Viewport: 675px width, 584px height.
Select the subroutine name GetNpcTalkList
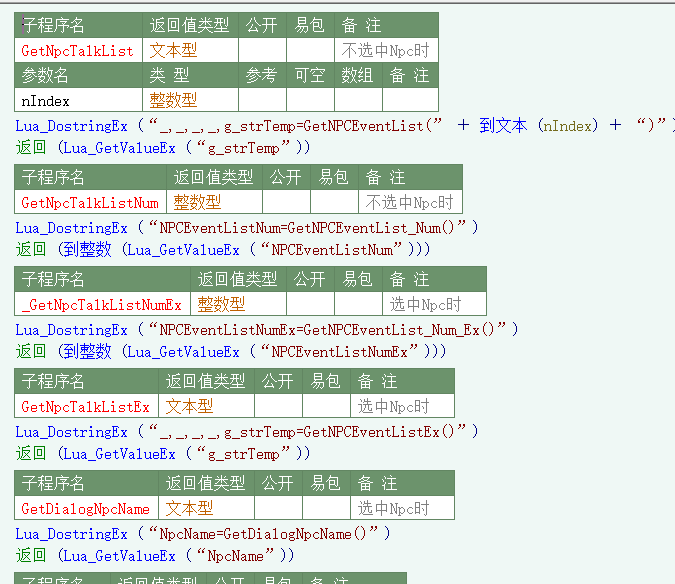pos(77,51)
